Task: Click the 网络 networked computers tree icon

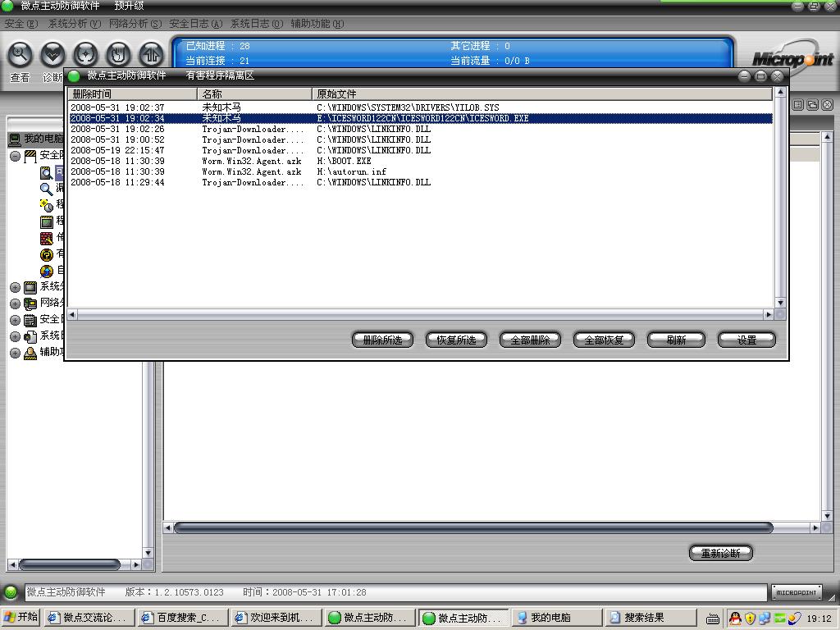Action: click(x=30, y=304)
